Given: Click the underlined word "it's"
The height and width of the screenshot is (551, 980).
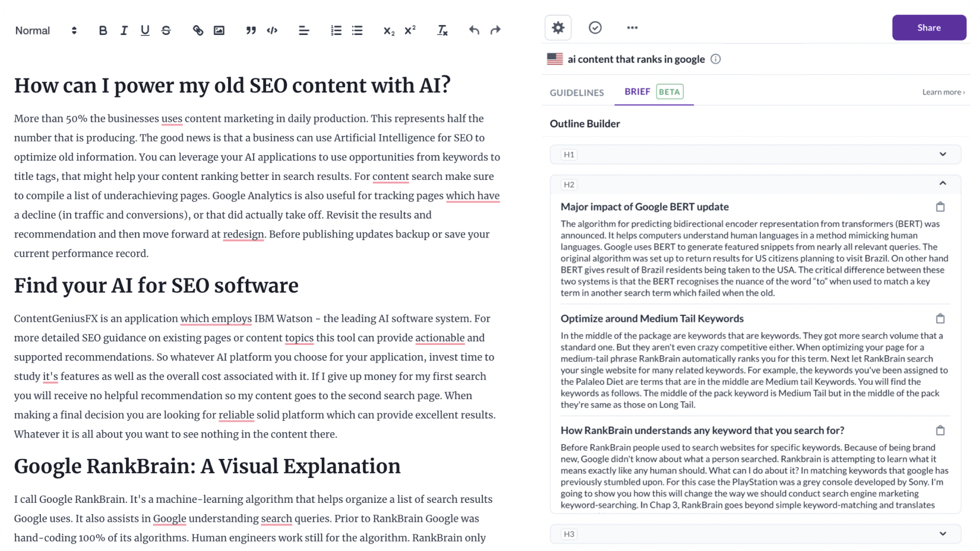Looking at the screenshot, I should coord(50,376).
